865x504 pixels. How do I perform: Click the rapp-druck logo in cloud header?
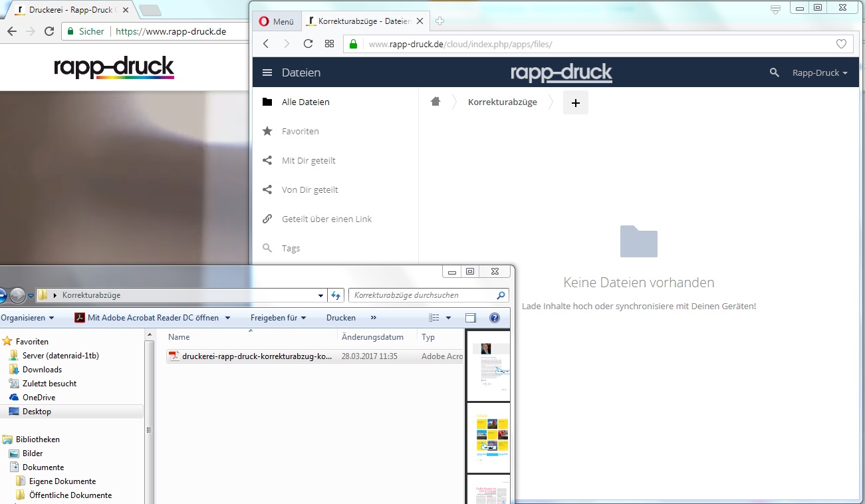(x=561, y=72)
